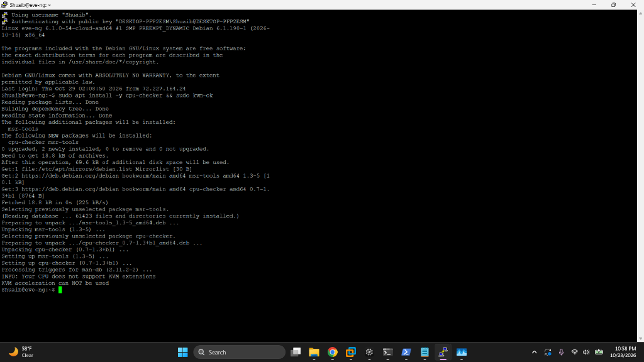Click 'Building dependency tree... Done' line

[x=55, y=109]
